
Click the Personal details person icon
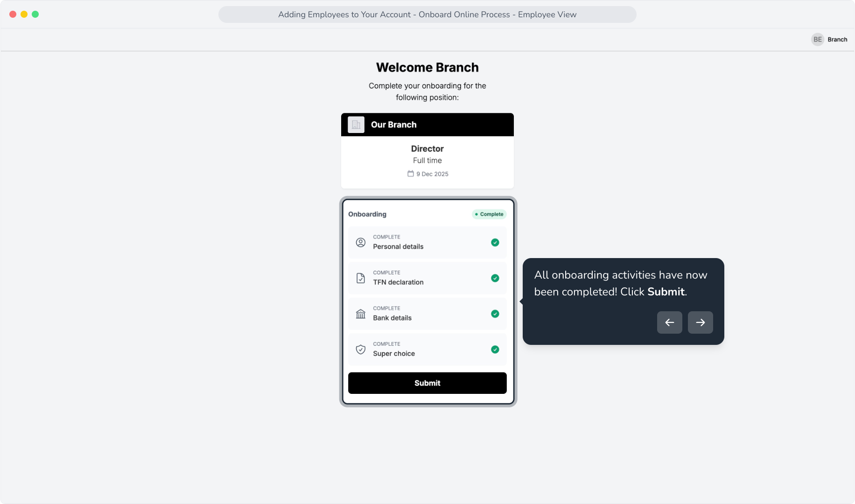click(361, 242)
